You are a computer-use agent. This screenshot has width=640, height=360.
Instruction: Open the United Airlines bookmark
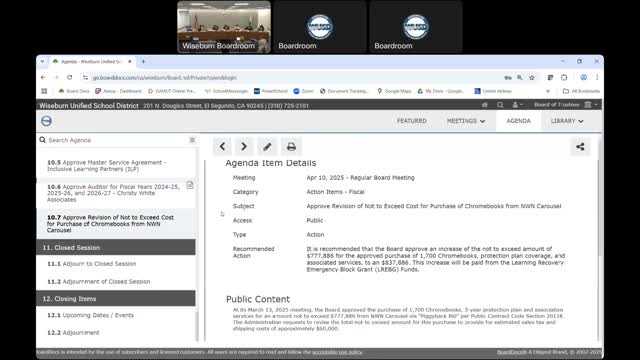point(493,91)
